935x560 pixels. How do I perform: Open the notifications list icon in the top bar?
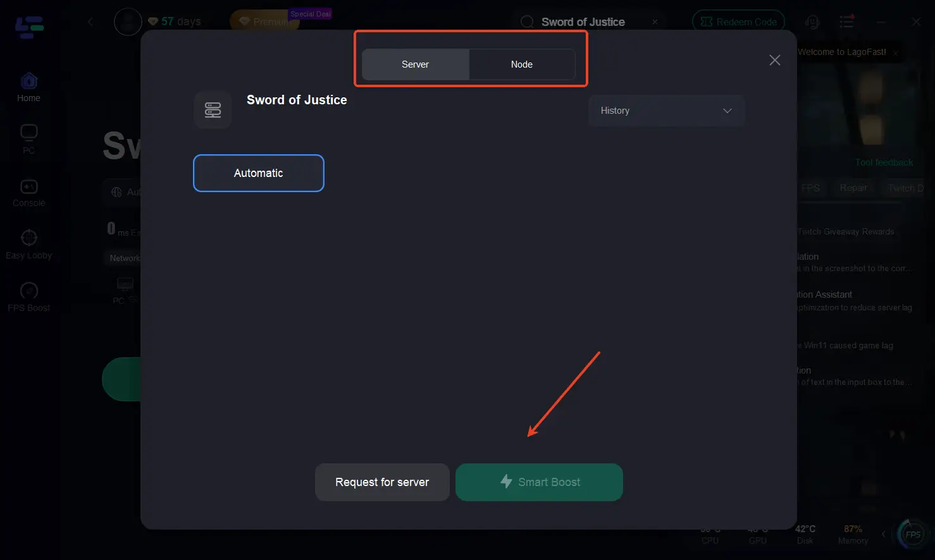(846, 21)
